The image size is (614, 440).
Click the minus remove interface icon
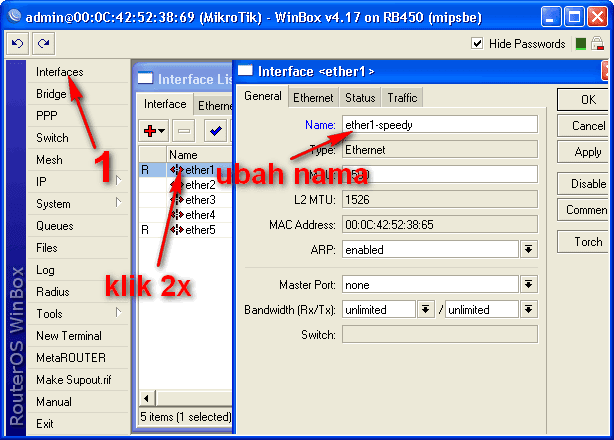click(x=183, y=131)
